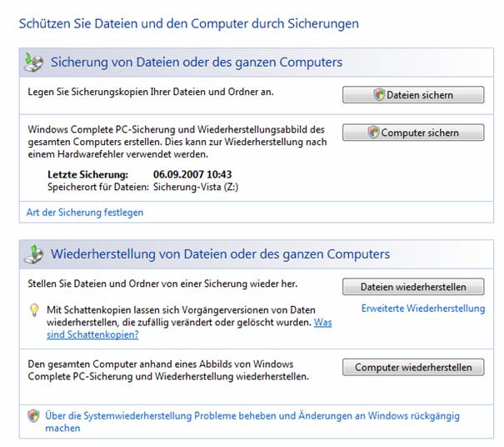Click the date 06.09.2007 10:43

point(192,174)
